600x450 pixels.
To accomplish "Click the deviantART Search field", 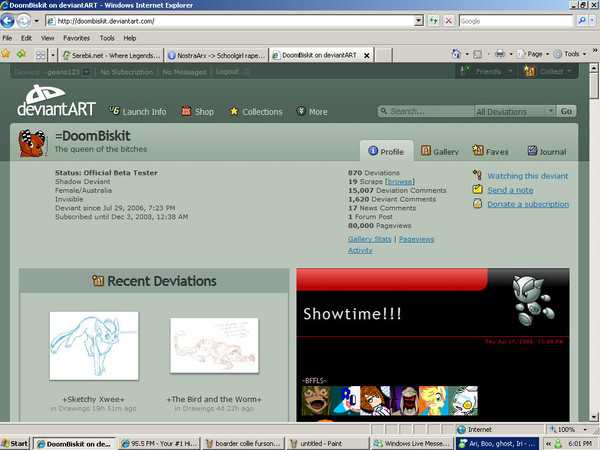I will pos(426,111).
